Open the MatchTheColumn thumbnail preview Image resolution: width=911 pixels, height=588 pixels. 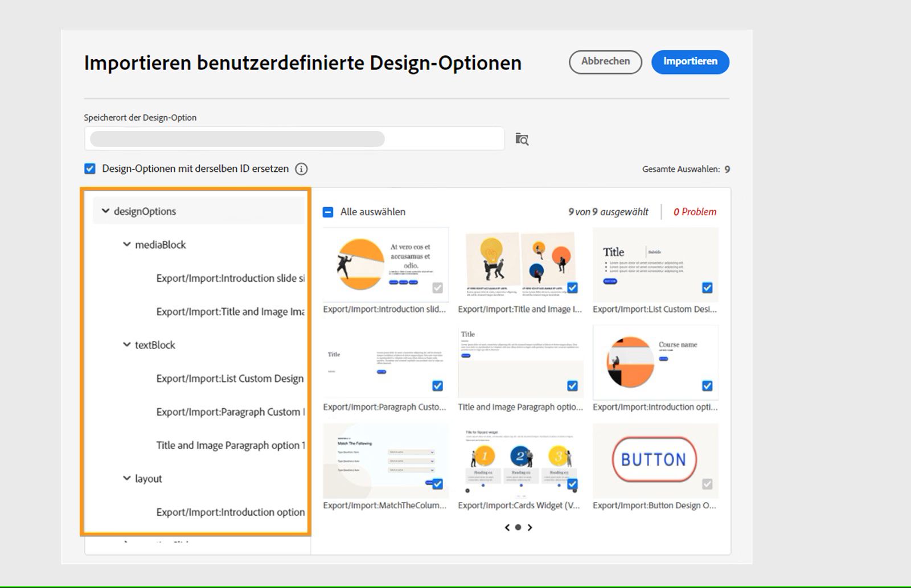385,460
